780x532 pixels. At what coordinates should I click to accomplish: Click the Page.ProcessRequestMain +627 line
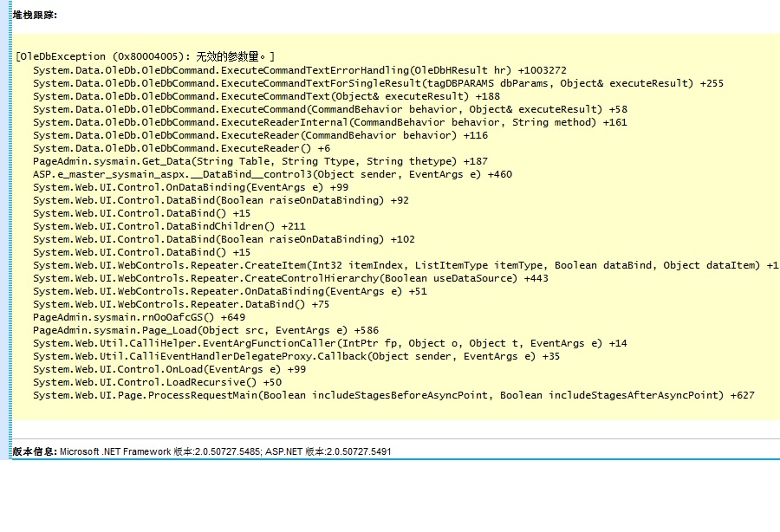pos(393,395)
